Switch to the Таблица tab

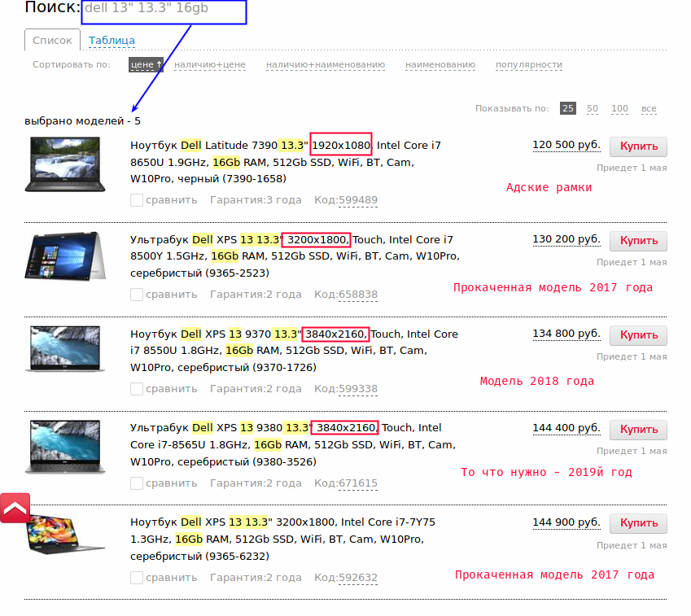[x=112, y=40]
